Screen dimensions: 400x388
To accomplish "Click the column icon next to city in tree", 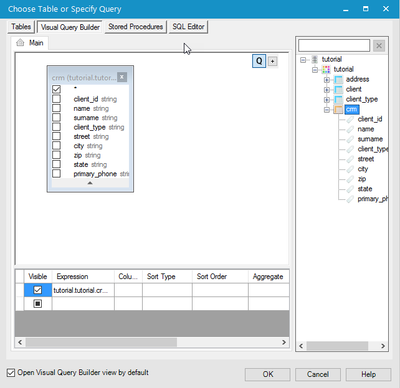I will (350, 169).
